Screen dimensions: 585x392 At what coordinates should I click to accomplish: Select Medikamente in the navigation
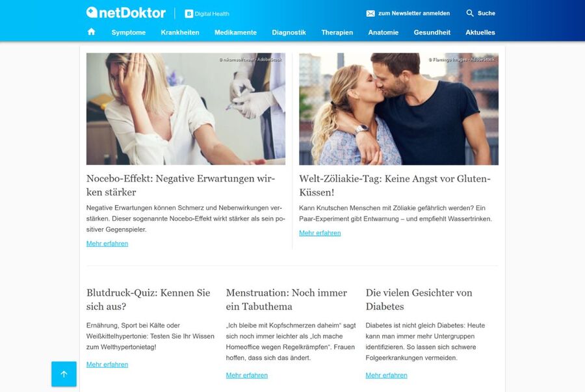click(235, 33)
